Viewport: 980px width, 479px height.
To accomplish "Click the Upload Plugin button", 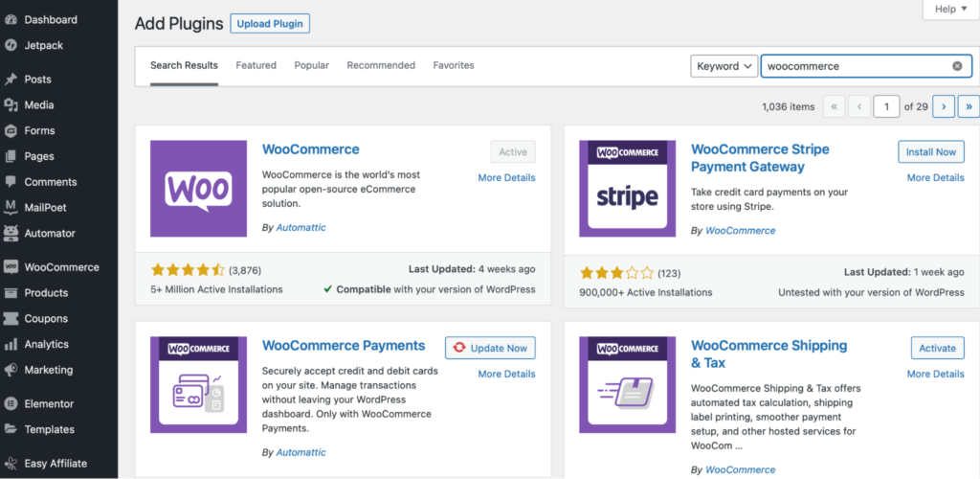I will [270, 24].
